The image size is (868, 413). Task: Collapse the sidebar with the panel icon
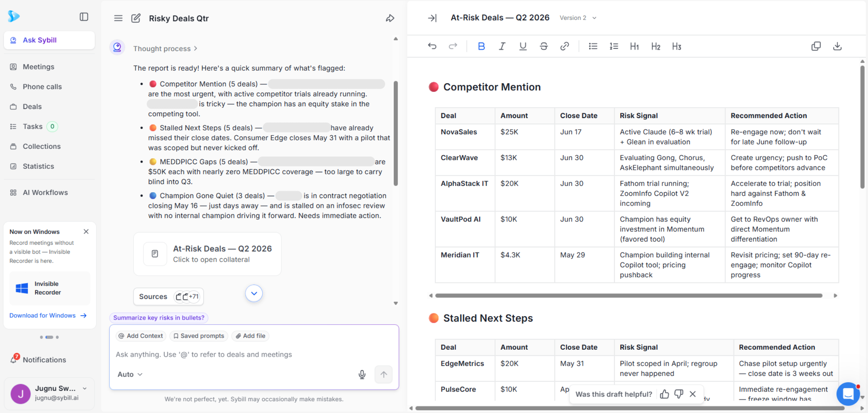pos(84,16)
